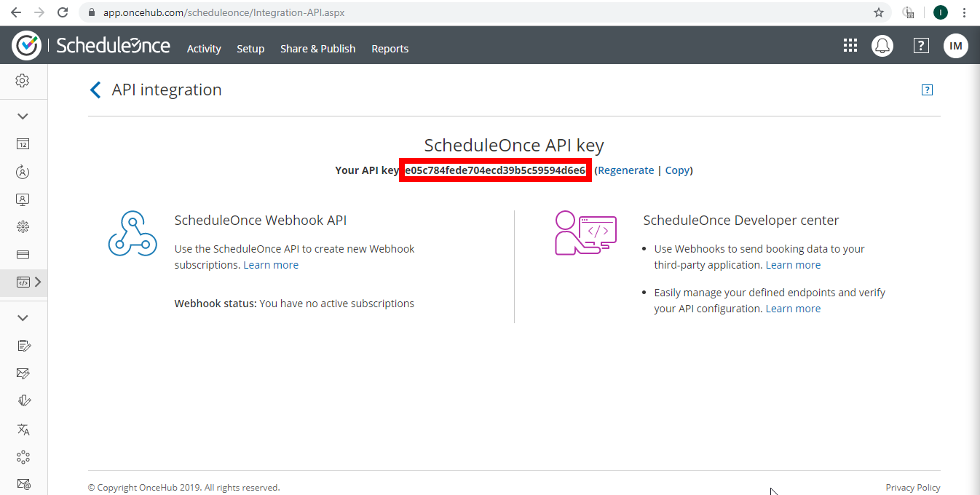The height and width of the screenshot is (495, 980).
Task: Open help question mark in header
Action: [921, 46]
